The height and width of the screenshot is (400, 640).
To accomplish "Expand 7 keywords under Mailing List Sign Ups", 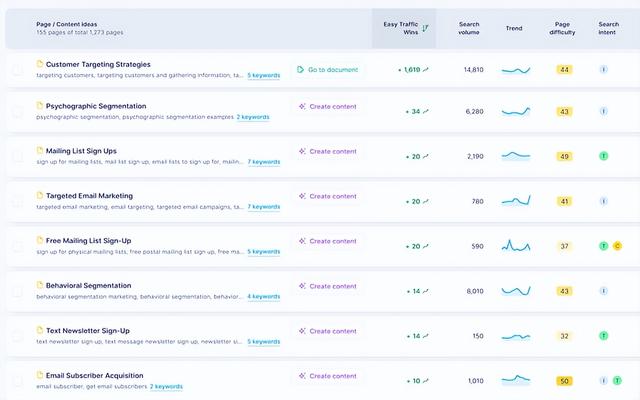I will point(264,162).
